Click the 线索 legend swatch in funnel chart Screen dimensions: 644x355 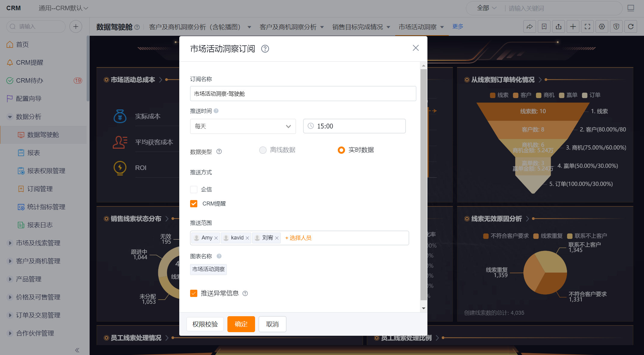tap(493, 95)
